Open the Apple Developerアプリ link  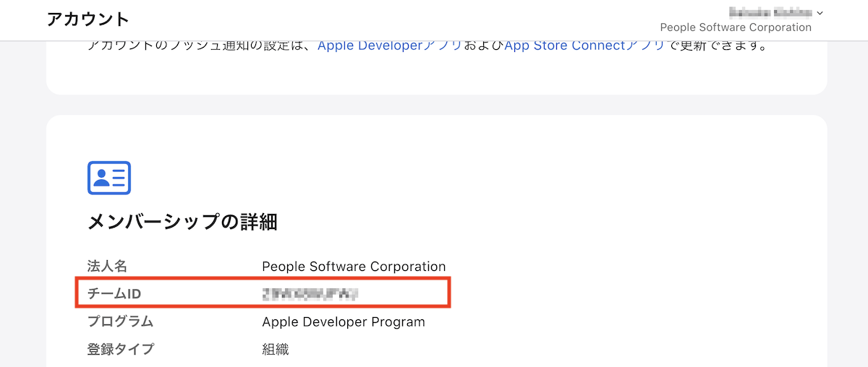click(390, 46)
